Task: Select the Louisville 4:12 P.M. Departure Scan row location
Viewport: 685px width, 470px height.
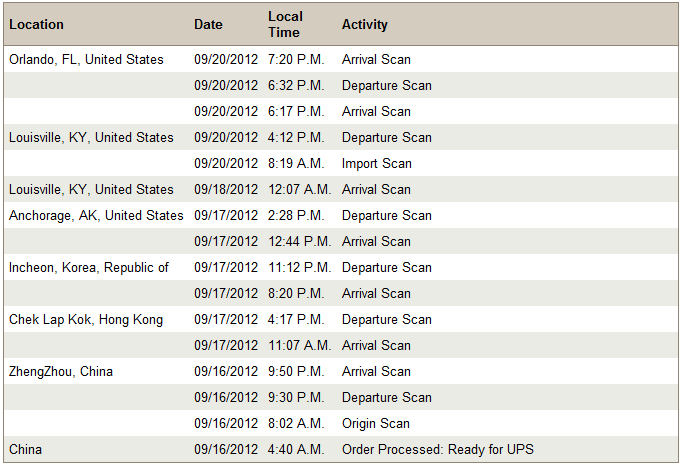Action: coord(91,138)
